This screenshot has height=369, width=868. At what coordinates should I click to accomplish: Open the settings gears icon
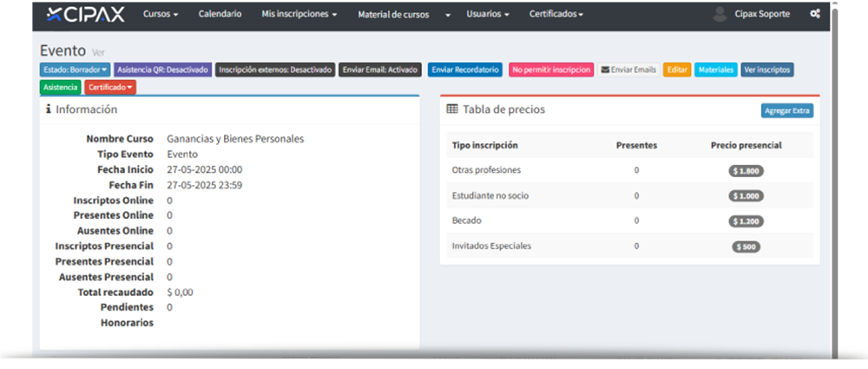point(815,14)
